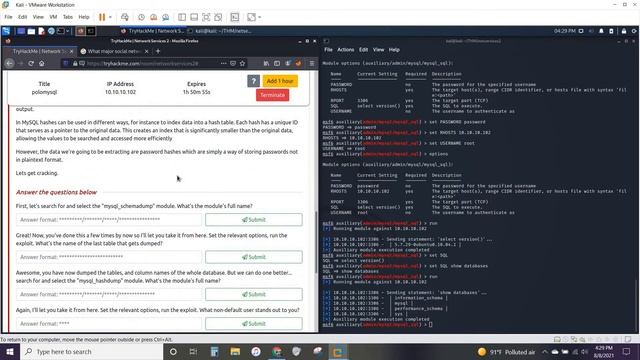The height and width of the screenshot is (360, 640).
Task: Click the Send Ctrl+Alt+Del toolbar icon
Action: coord(124,17)
